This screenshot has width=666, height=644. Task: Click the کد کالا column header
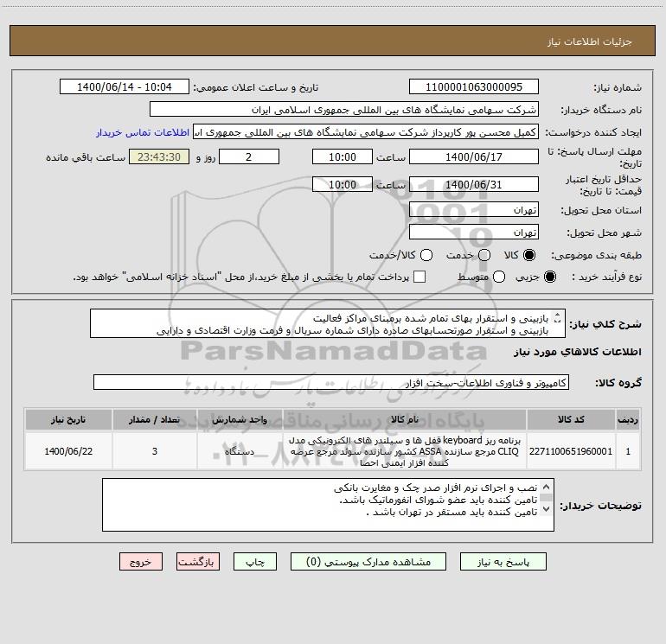coord(571,419)
